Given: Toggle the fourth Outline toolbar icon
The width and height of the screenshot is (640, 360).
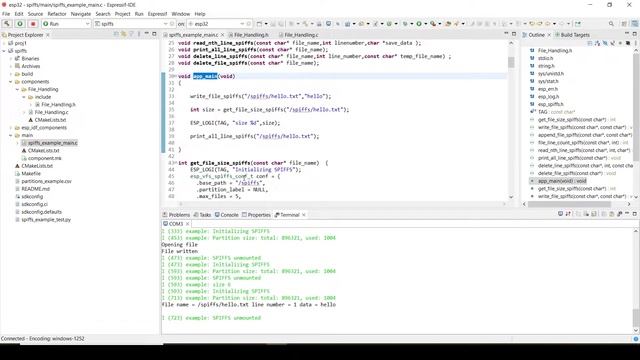Looking at the screenshot, I should (x=613, y=42).
